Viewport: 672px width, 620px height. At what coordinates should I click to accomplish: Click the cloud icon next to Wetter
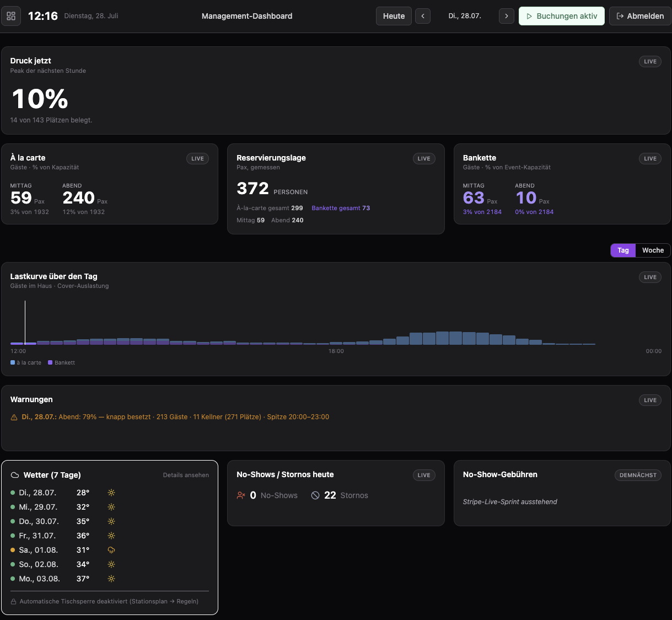tap(15, 475)
